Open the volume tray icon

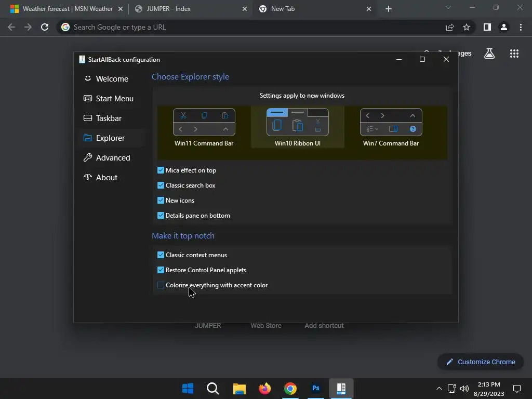[464, 389]
